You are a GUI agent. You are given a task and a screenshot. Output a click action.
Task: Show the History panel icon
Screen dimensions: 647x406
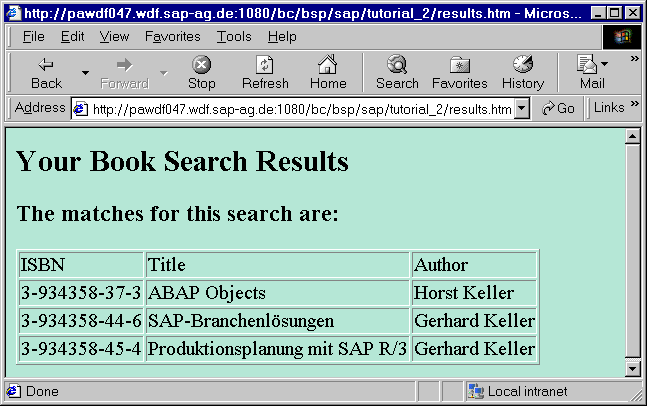522,65
